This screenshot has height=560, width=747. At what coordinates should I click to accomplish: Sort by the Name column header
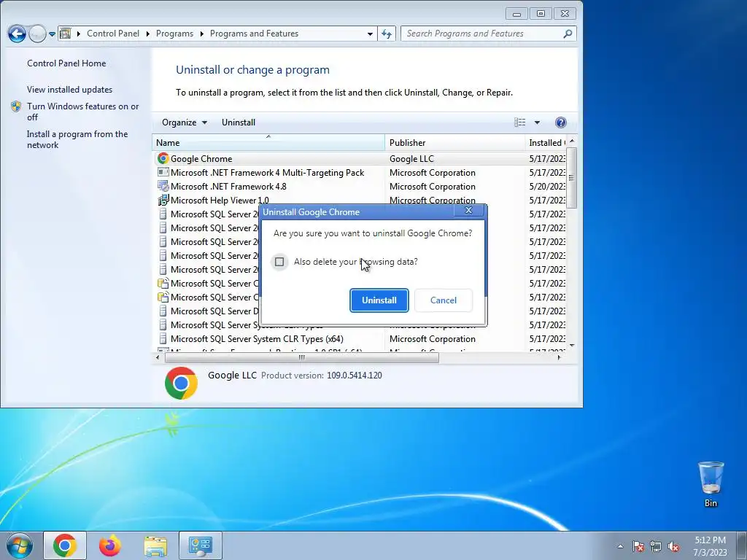(268, 142)
